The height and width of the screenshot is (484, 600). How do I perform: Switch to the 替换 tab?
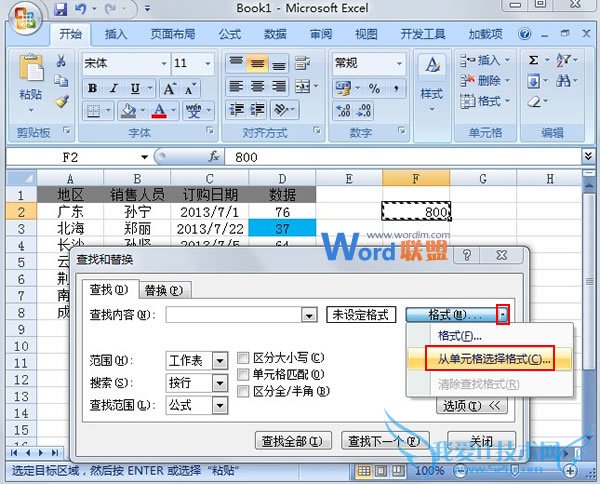coord(164,290)
